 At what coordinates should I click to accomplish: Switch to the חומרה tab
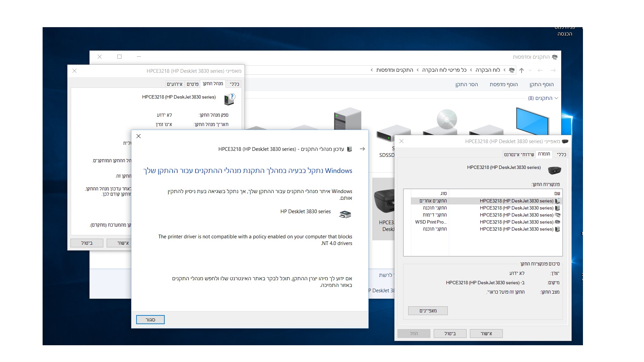coord(544,154)
